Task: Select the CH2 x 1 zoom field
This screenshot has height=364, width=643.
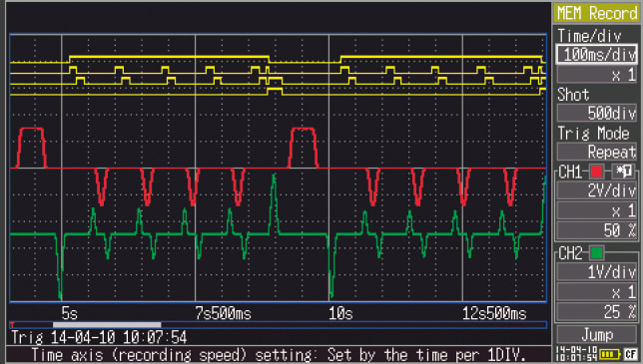Action: pyautogui.click(x=597, y=292)
